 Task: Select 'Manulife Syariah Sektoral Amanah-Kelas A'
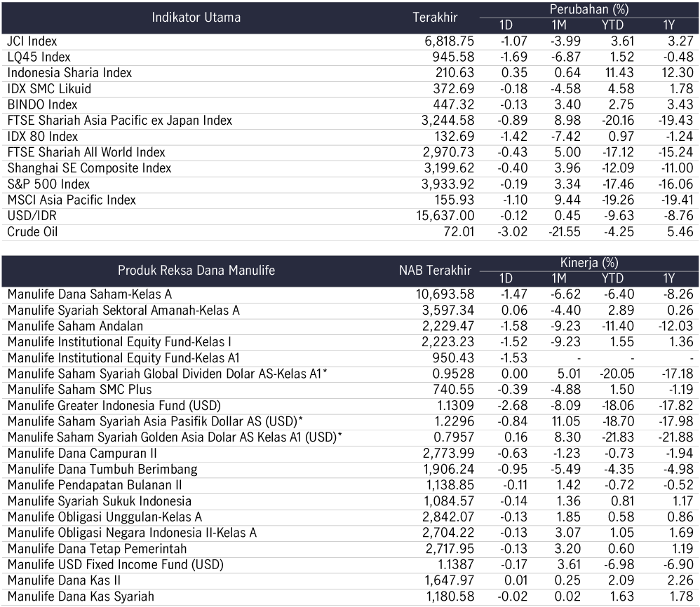point(123,311)
